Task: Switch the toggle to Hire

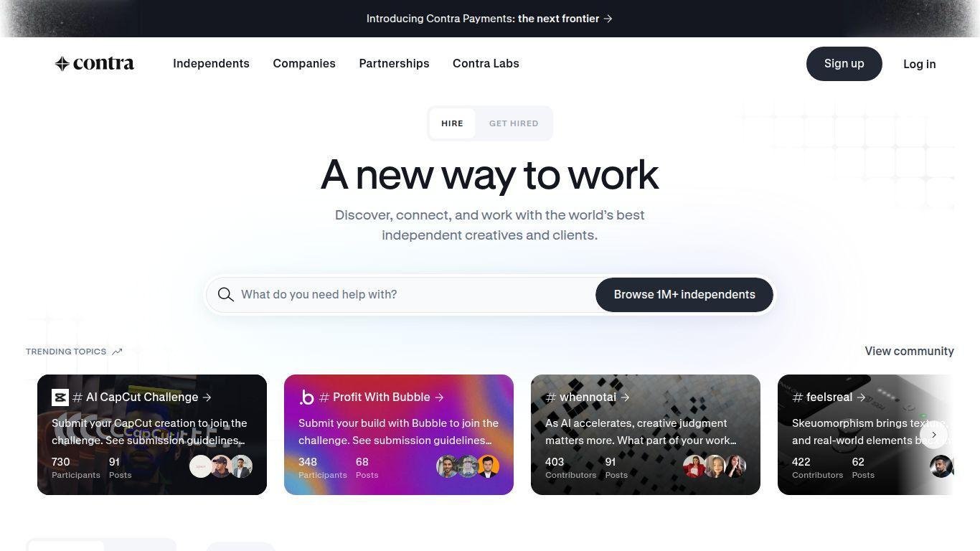Action: coord(452,123)
